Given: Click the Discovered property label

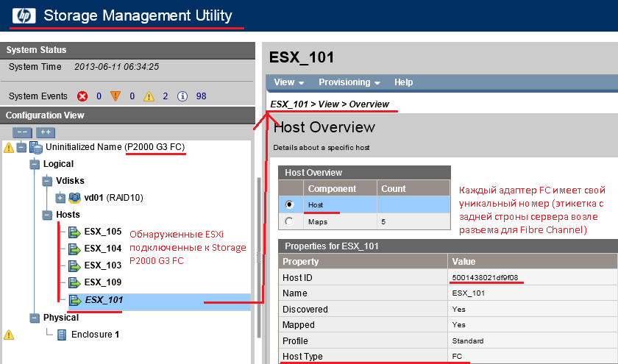Looking at the screenshot, I should [x=305, y=310].
